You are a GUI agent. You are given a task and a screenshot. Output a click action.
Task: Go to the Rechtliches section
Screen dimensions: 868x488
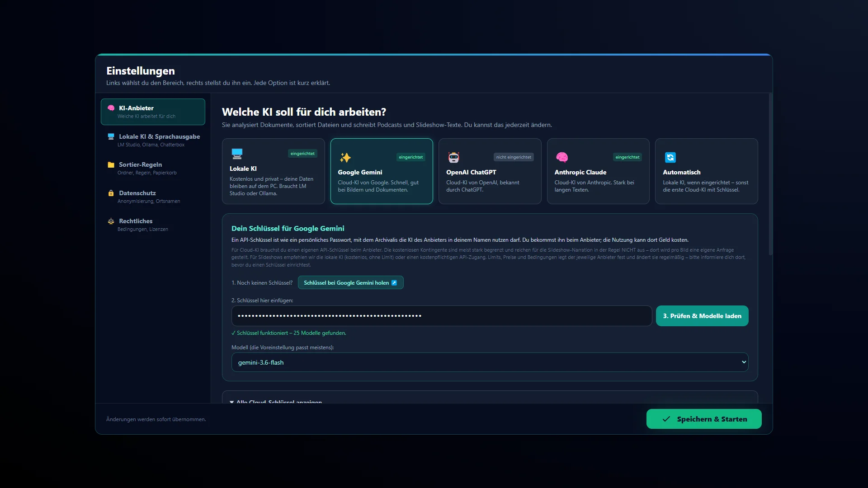point(153,225)
